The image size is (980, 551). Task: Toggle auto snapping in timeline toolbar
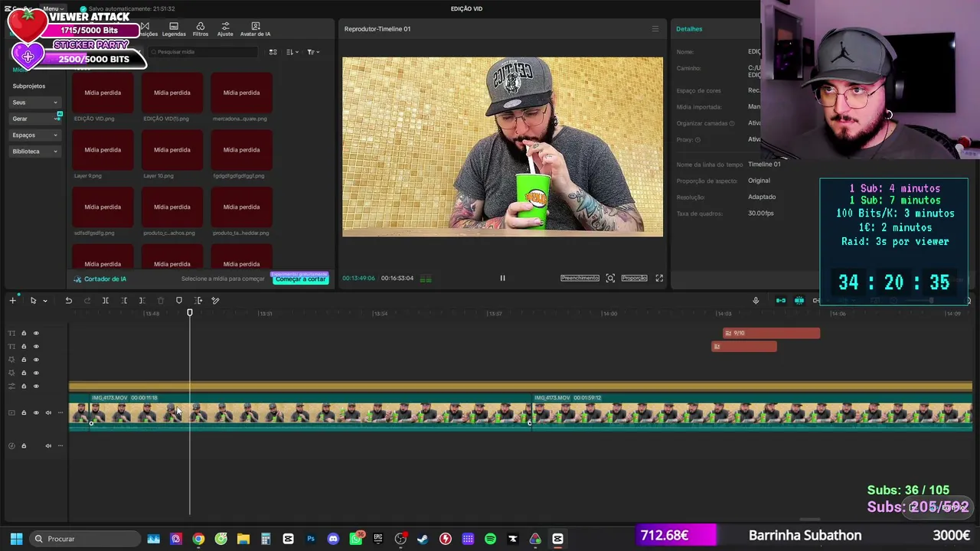[799, 301]
